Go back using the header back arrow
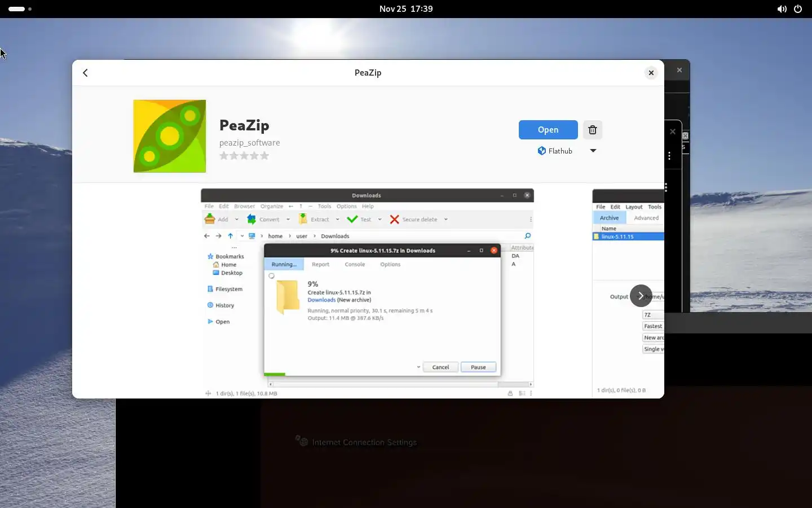The image size is (812, 508). pyautogui.click(x=85, y=73)
